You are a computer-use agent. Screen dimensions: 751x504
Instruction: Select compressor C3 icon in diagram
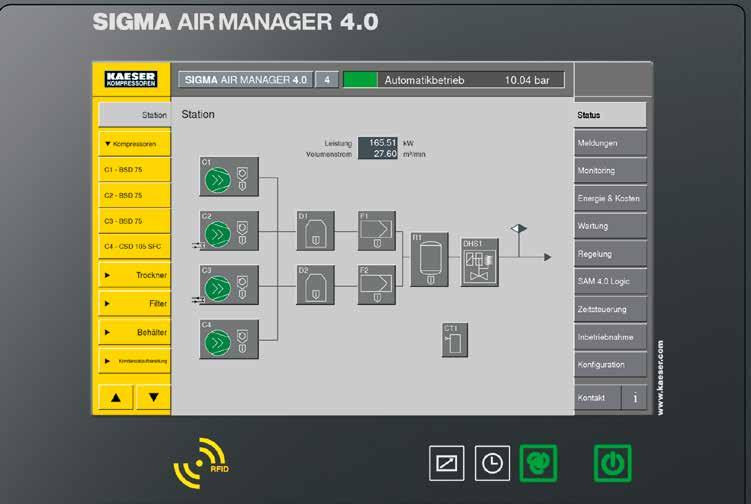pos(229,285)
